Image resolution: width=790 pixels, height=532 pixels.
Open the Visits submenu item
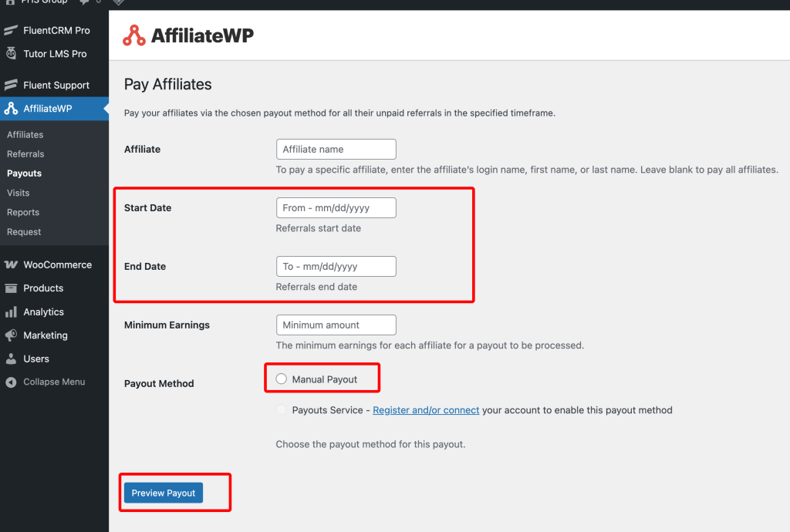point(19,193)
